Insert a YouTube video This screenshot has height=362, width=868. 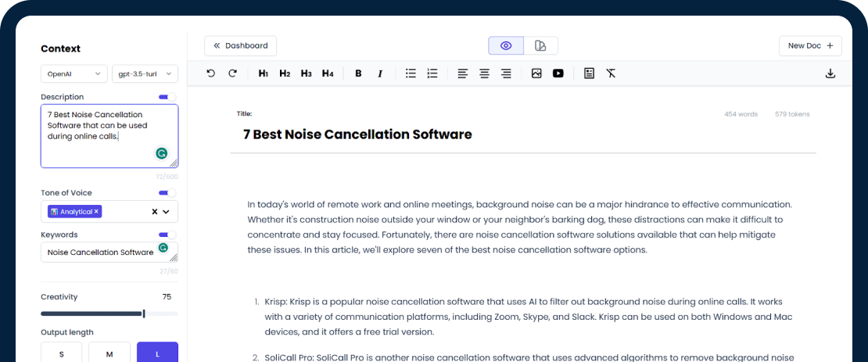pyautogui.click(x=558, y=73)
